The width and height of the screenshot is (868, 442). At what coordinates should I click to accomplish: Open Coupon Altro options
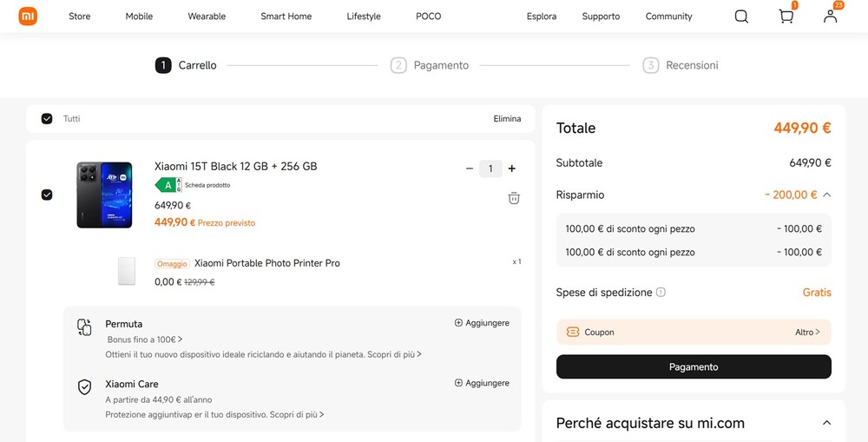[x=807, y=332]
